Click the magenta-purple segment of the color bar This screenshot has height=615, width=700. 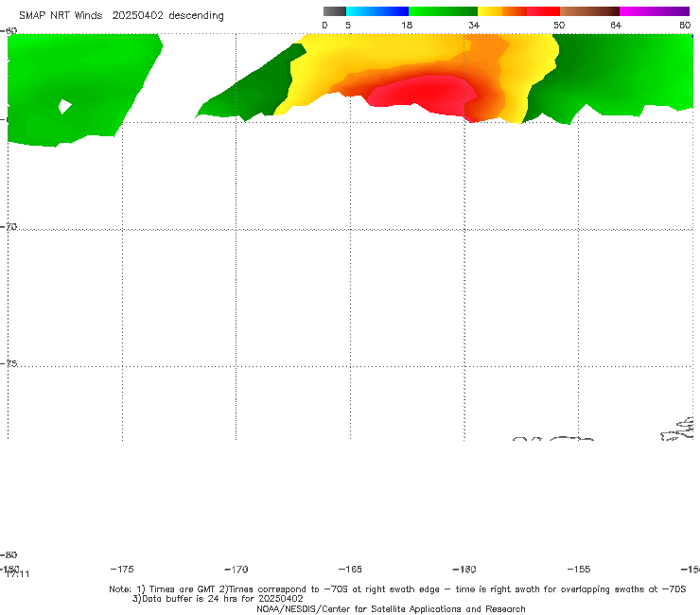(x=655, y=11)
